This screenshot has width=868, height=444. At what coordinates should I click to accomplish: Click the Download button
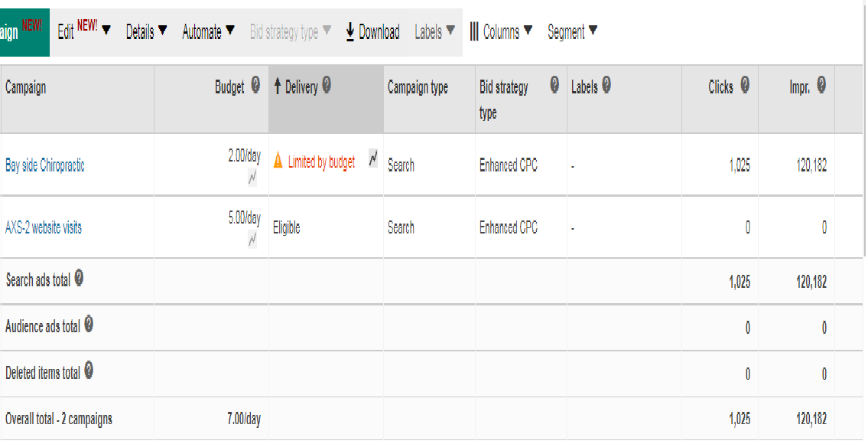click(x=372, y=31)
